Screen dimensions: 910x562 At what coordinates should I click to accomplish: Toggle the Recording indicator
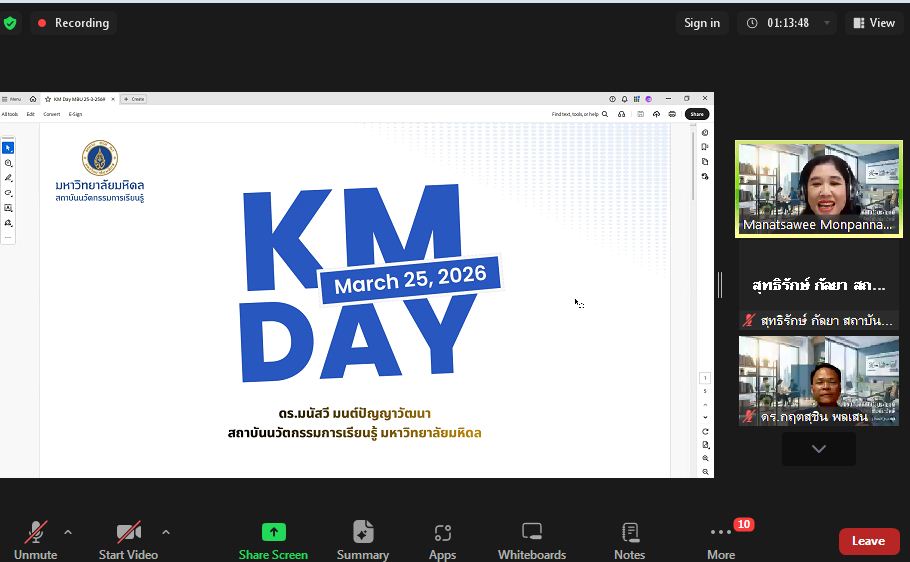click(73, 23)
